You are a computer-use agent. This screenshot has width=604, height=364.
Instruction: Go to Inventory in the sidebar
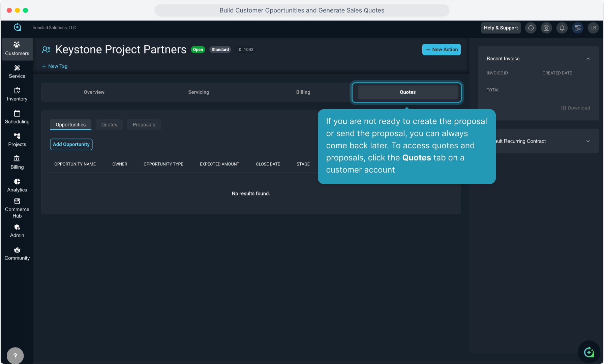click(17, 94)
